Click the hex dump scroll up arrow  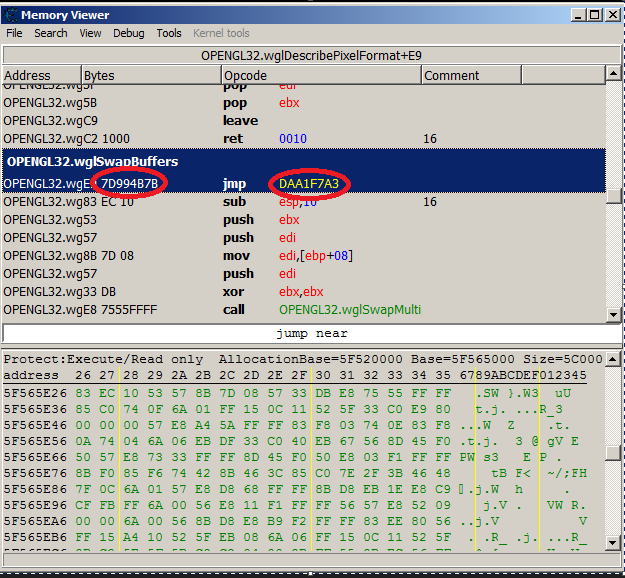613,359
